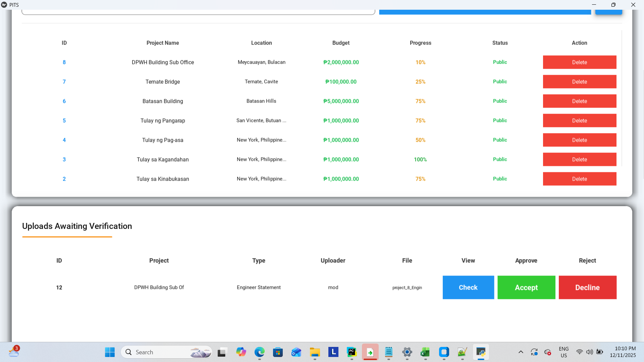This screenshot has width=644, height=362.
Task: Click Delete for Batasan Building row
Action: pos(580,101)
